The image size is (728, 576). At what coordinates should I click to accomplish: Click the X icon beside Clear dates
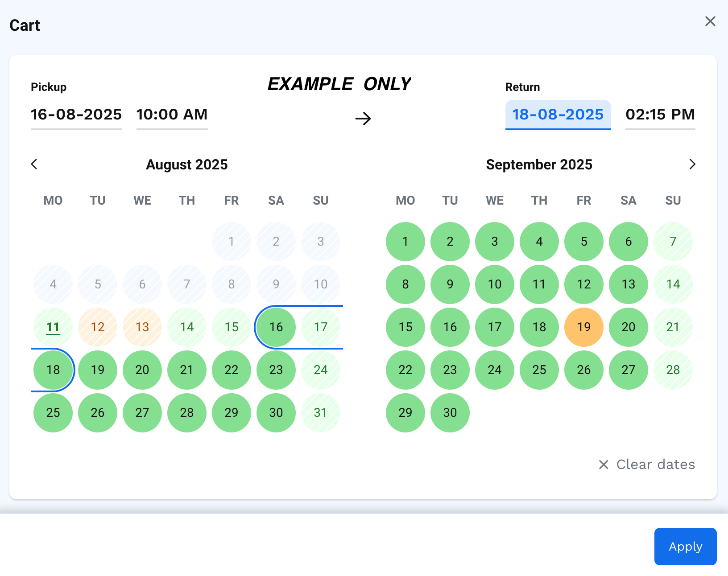click(604, 465)
